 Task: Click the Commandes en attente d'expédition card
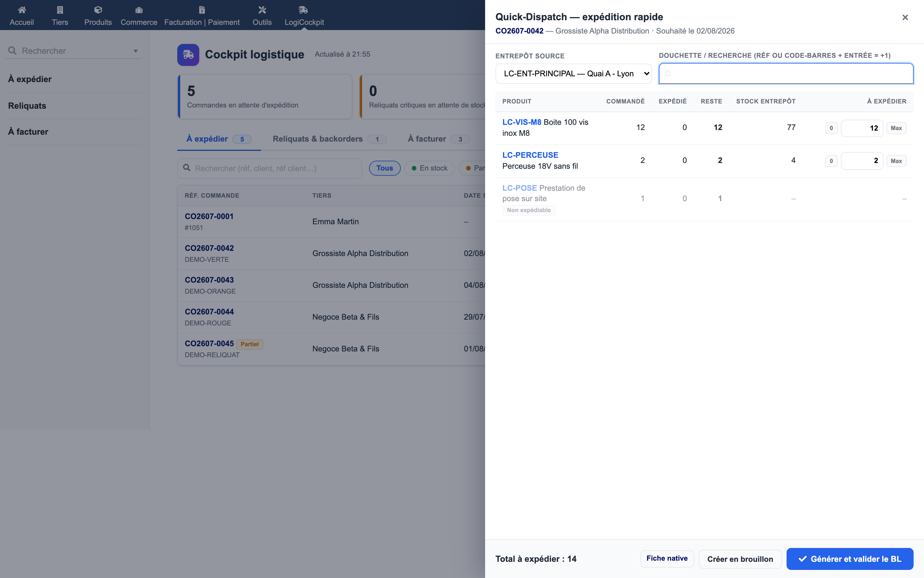pos(264,97)
